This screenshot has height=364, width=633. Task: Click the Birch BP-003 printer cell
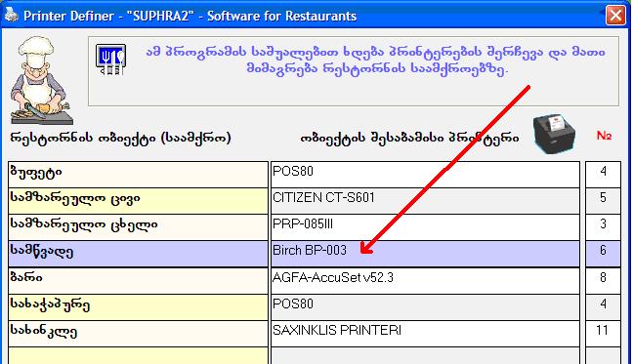(426, 254)
